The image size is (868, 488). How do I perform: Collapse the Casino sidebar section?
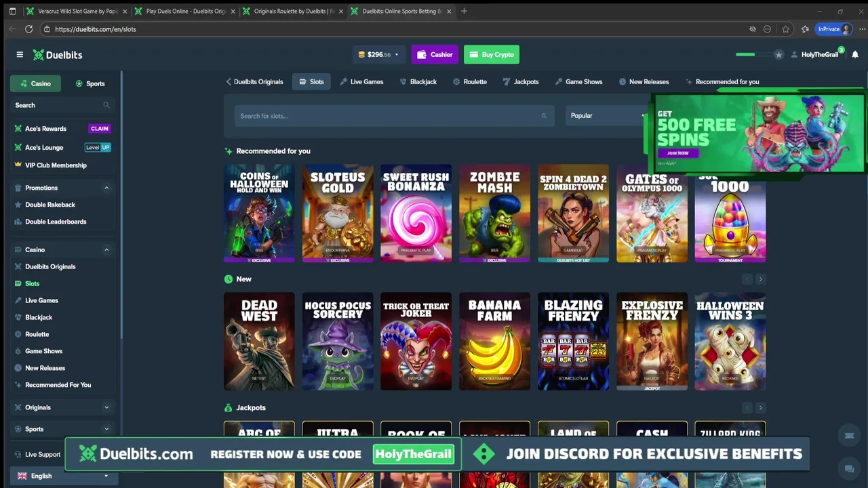point(106,250)
